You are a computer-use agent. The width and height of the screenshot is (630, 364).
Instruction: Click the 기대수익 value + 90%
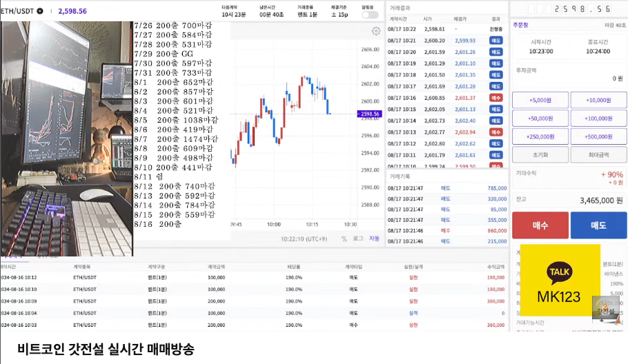point(612,174)
